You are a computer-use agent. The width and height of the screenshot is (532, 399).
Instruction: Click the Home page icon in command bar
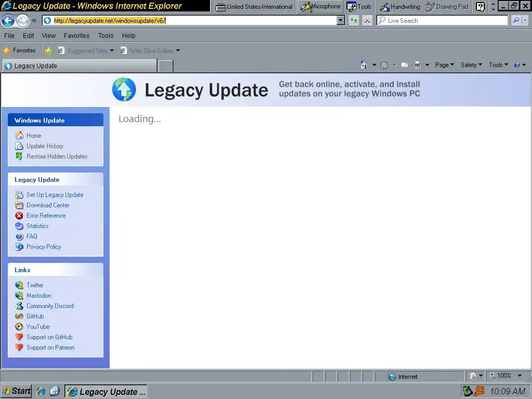(x=364, y=65)
